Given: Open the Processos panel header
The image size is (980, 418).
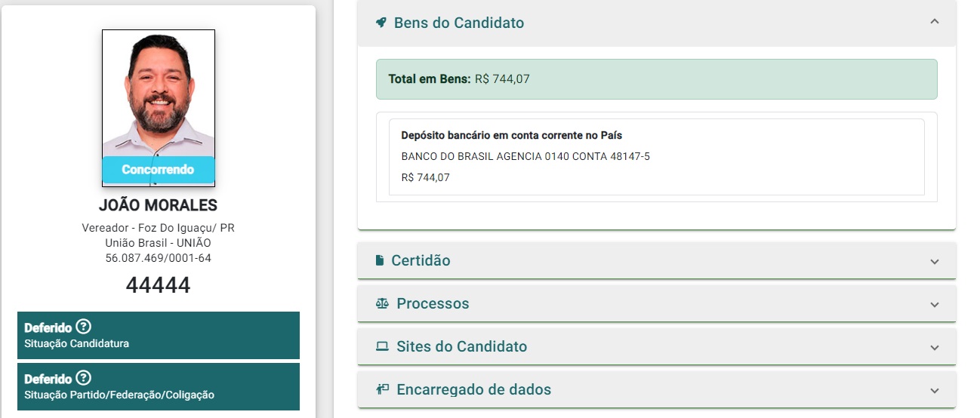Looking at the screenshot, I should tap(657, 303).
